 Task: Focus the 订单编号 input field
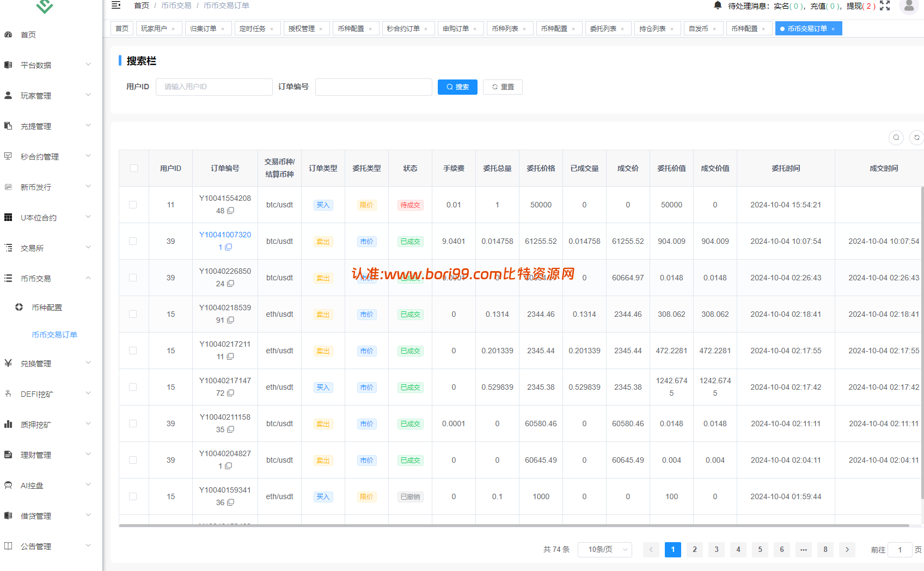click(x=374, y=87)
